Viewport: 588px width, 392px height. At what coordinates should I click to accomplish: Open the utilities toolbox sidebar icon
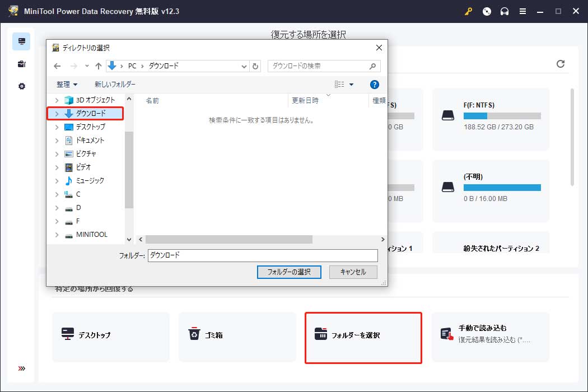pos(21,64)
